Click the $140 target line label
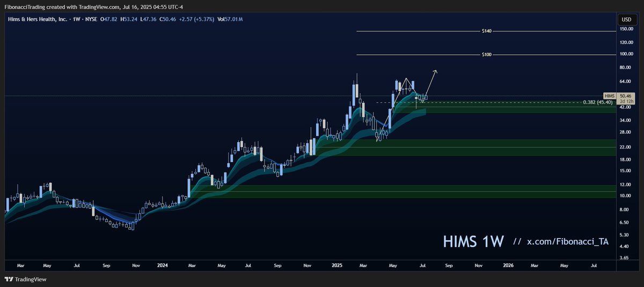The height and width of the screenshot is (287, 644). pyautogui.click(x=487, y=31)
